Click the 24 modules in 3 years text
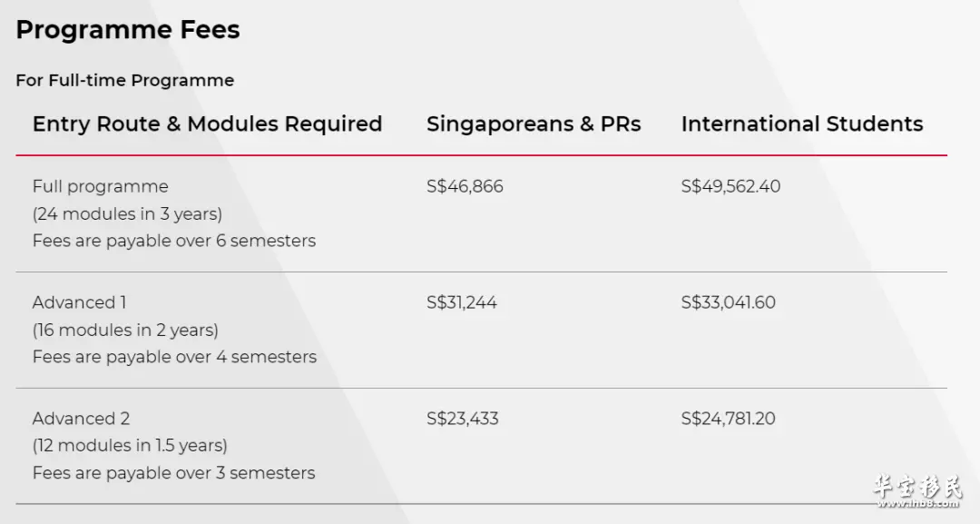Image resolution: width=980 pixels, height=524 pixels. (128, 213)
